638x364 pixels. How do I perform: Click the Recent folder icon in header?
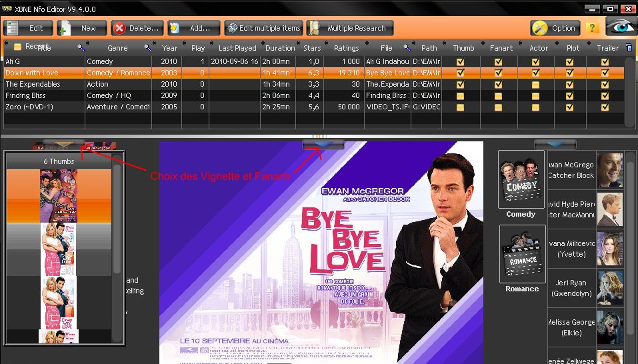(17, 47)
